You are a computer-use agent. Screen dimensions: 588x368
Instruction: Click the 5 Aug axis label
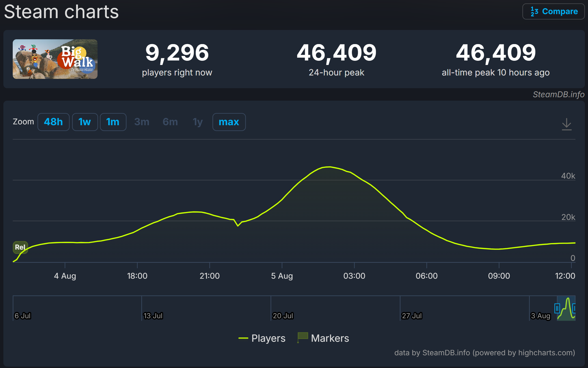[x=282, y=276]
